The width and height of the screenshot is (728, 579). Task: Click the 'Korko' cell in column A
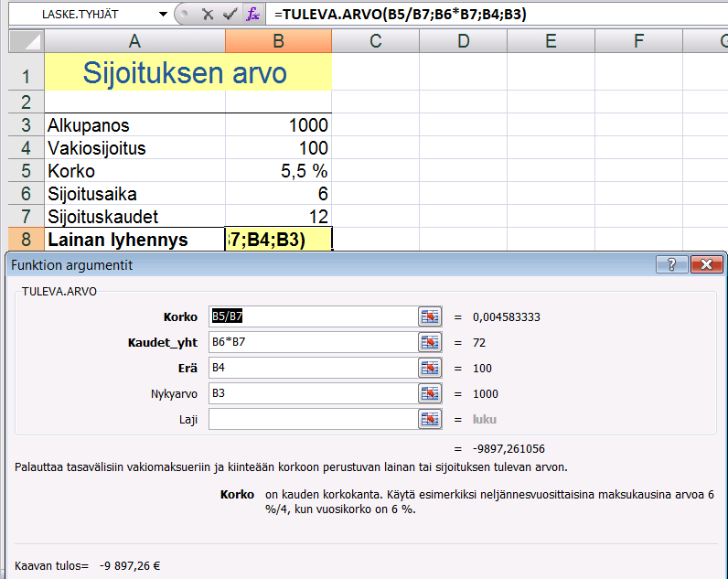point(134,170)
